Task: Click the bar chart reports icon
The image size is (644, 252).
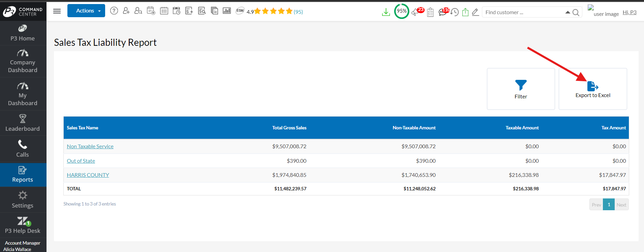Action: (x=227, y=11)
